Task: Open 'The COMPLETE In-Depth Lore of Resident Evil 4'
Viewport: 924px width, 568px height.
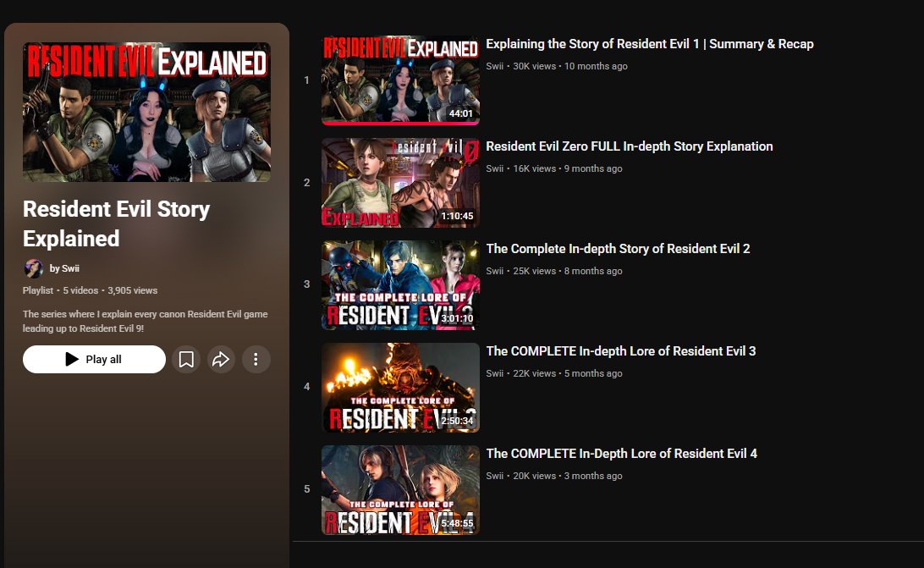Action: point(622,454)
